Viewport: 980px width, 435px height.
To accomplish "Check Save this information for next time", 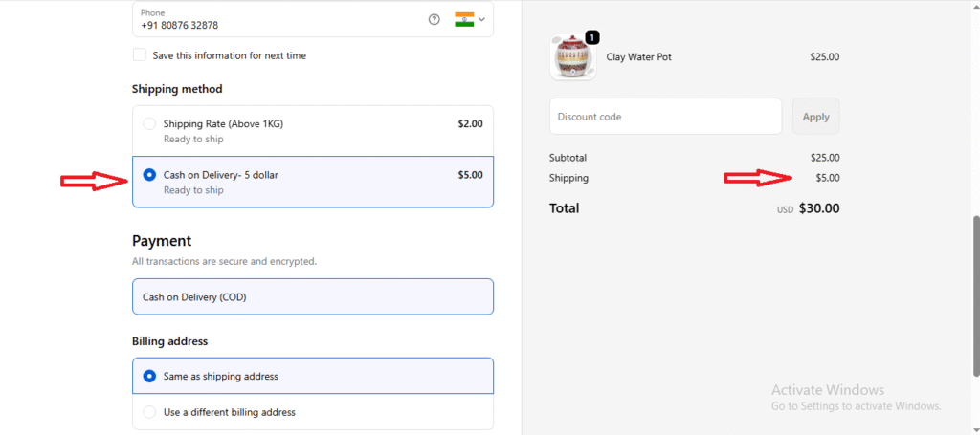I will [140, 55].
